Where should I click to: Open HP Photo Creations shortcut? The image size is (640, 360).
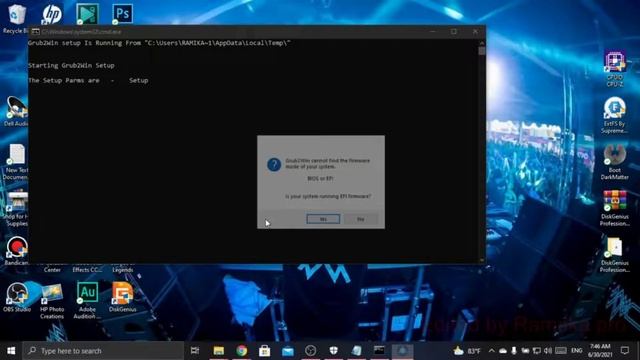(x=52, y=301)
